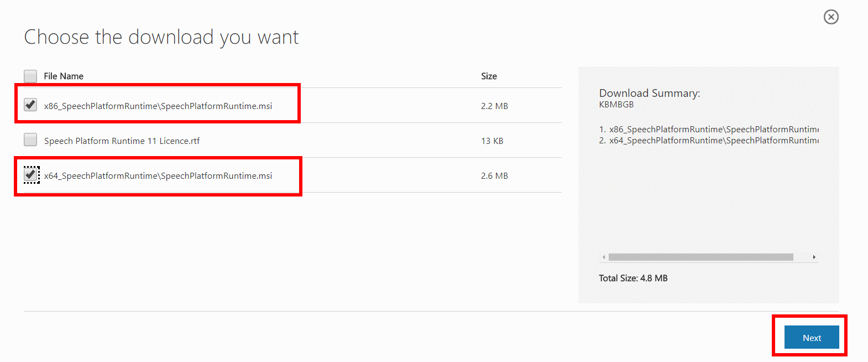Select the Speech Platform Runtime 11 Licence.rtf name

pos(122,141)
